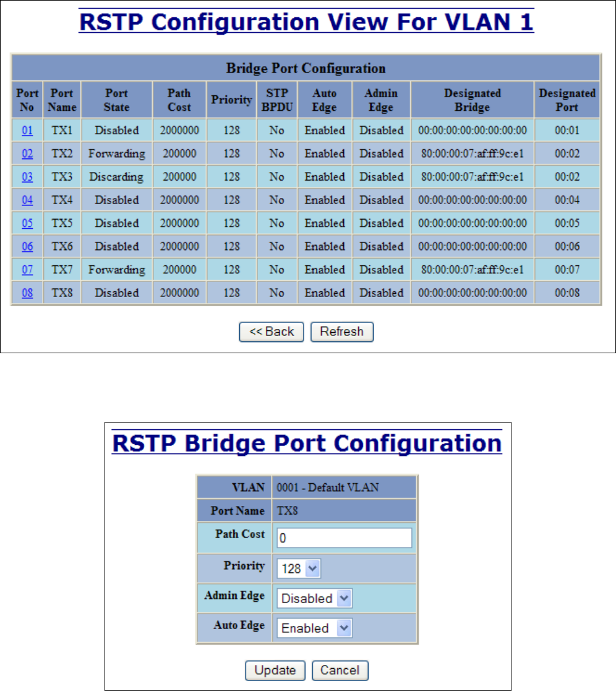This screenshot has width=616, height=691.
Task: Click the Admin Edge column header
Action: point(381,100)
